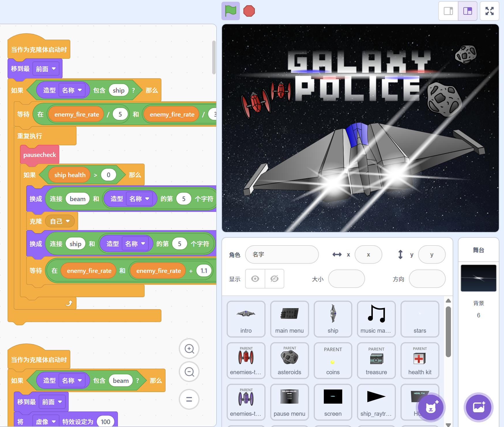Image resolution: width=504 pixels, height=427 pixels.
Task: Click the sprite list scroll up arrow
Action: 448,301
